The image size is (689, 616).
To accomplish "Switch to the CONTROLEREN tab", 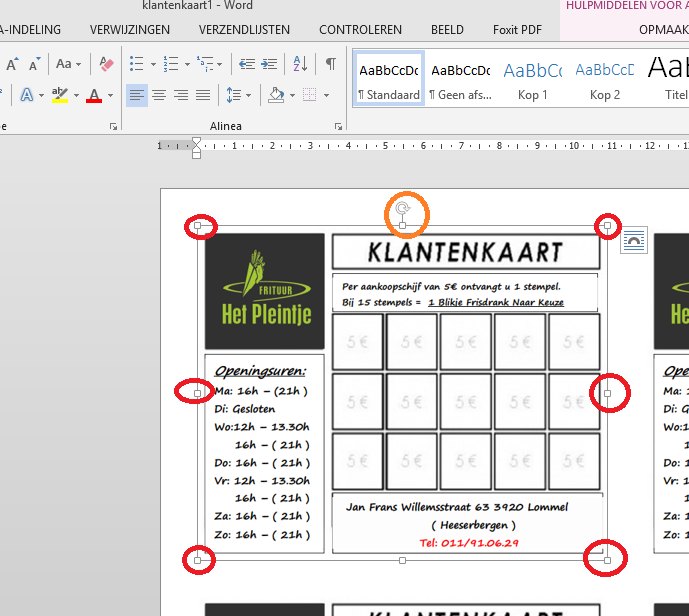I will coord(360,30).
